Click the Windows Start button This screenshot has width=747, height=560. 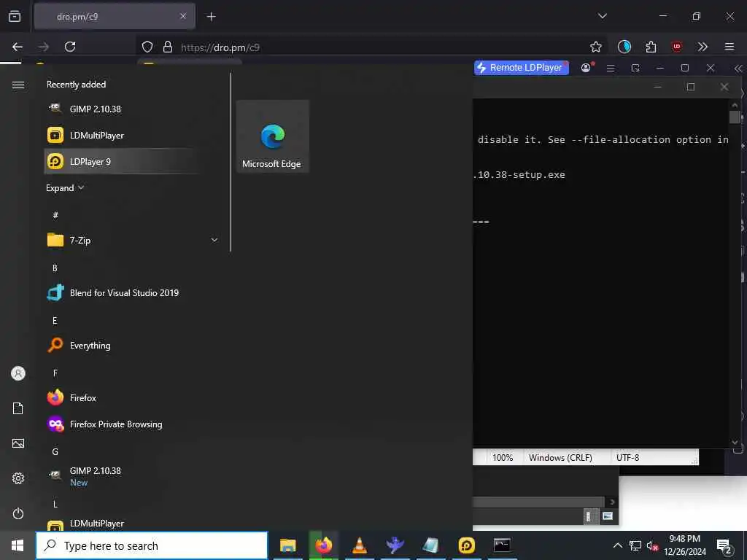click(18, 545)
